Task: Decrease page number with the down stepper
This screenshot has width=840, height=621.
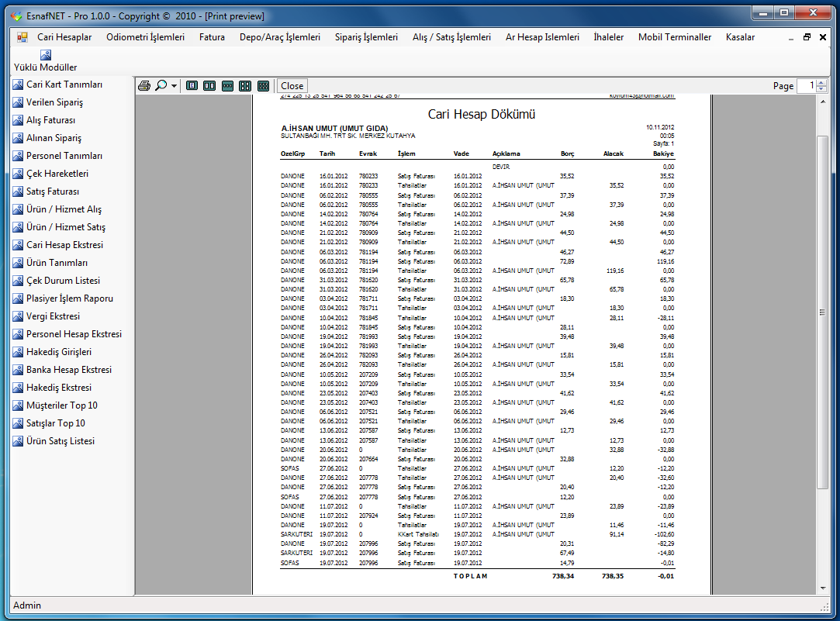Action: [822, 89]
